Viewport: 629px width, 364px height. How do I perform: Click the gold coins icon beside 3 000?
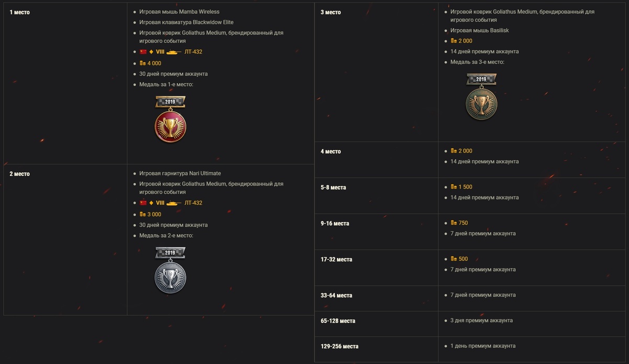(143, 214)
